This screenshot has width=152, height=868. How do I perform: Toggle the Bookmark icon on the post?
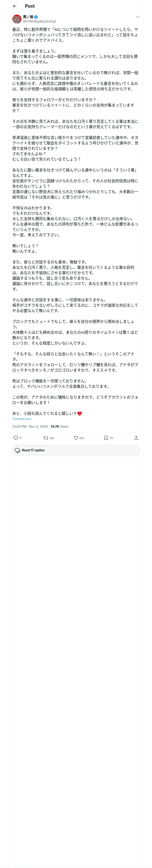(x=106, y=438)
